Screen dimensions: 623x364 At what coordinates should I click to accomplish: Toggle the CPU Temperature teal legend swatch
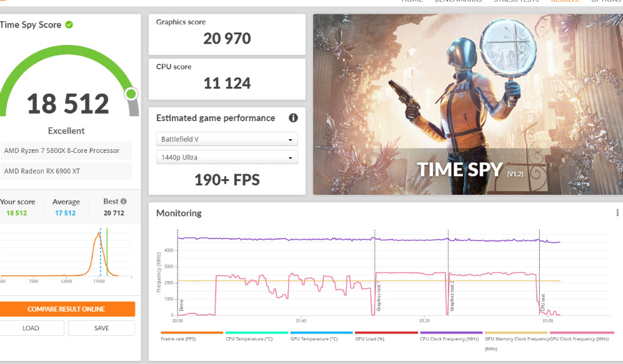coord(257,333)
